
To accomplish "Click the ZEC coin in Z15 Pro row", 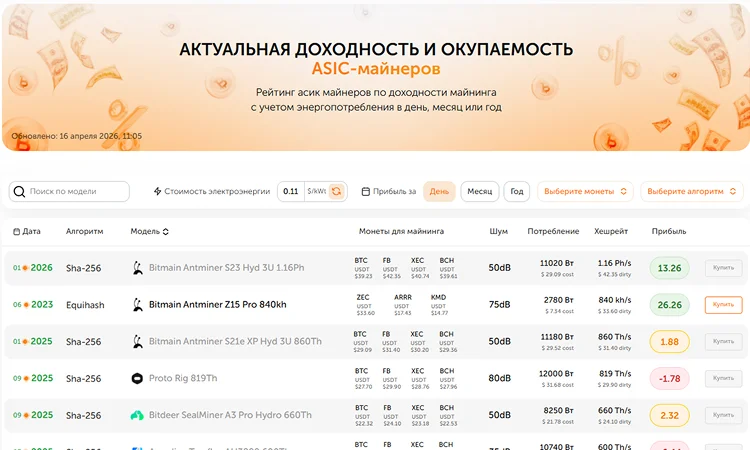I will [365, 305].
